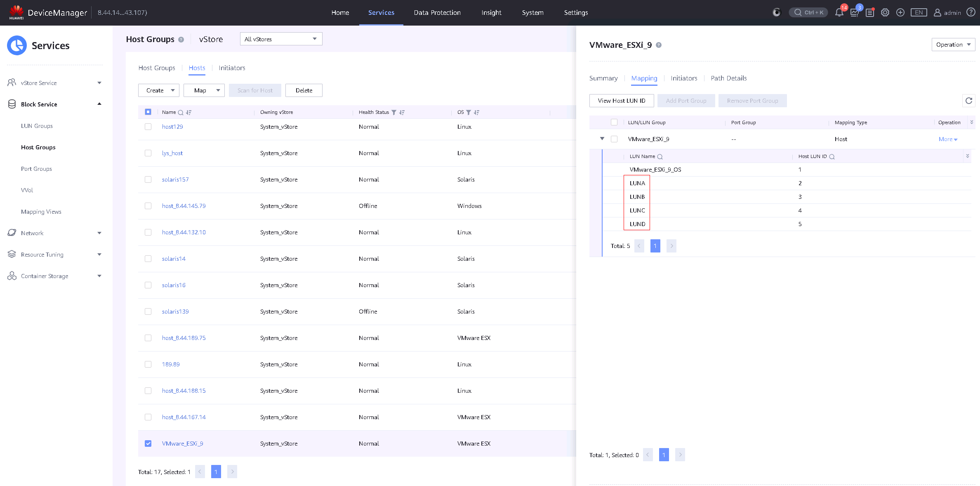The width and height of the screenshot is (980, 486).
Task: Check the host_8.44.145.79 row checkbox
Action: (148, 206)
